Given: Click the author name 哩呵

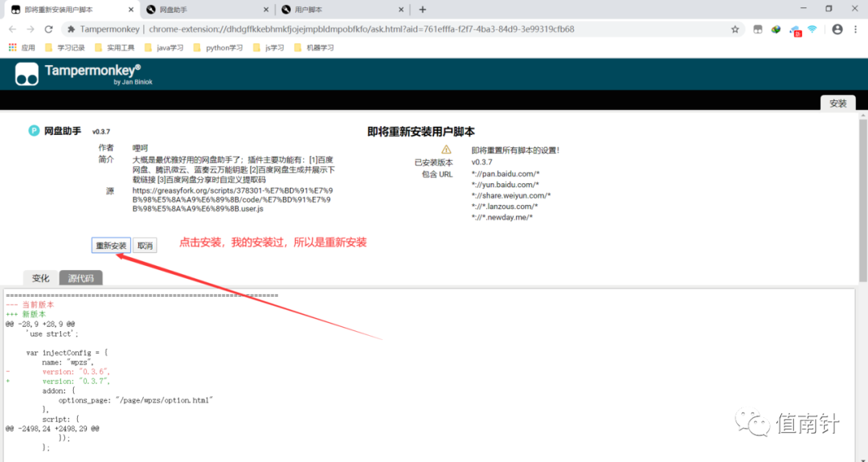Looking at the screenshot, I should pos(140,148).
